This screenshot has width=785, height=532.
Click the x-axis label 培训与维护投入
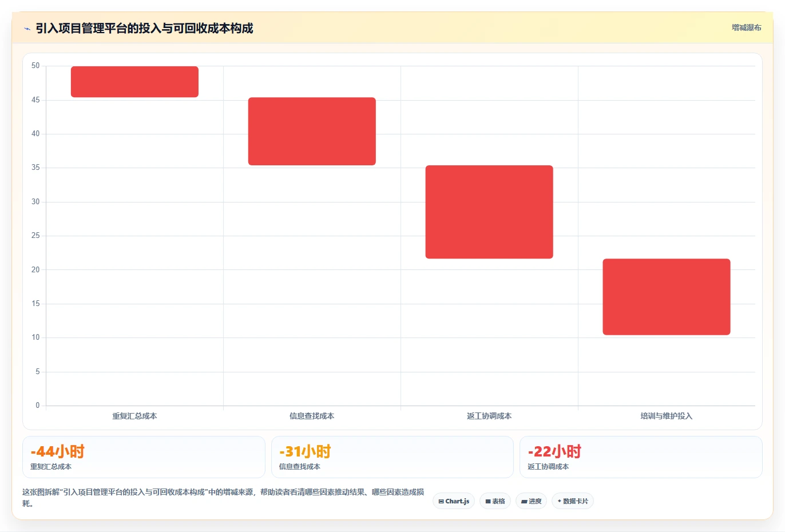[x=667, y=416]
